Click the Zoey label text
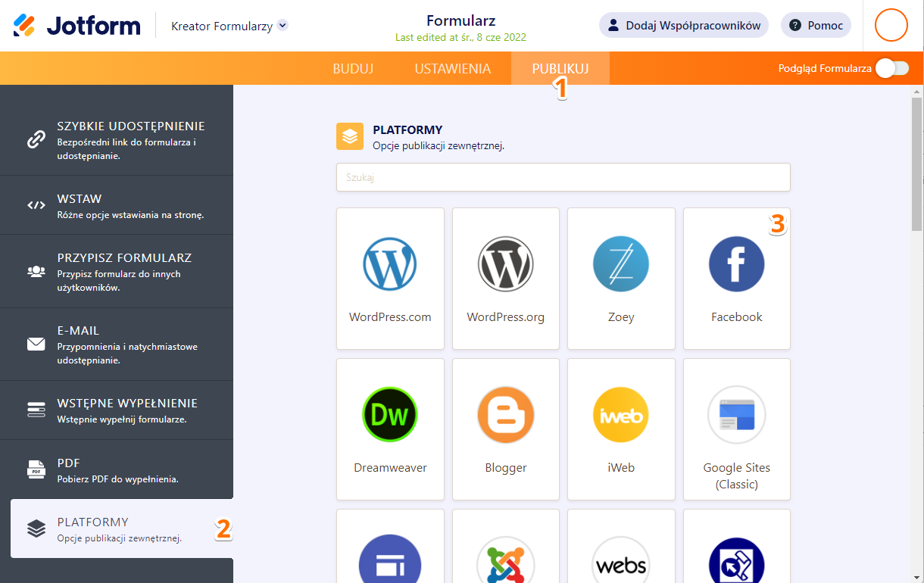Screen dimensions: 924x583 [621, 317]
